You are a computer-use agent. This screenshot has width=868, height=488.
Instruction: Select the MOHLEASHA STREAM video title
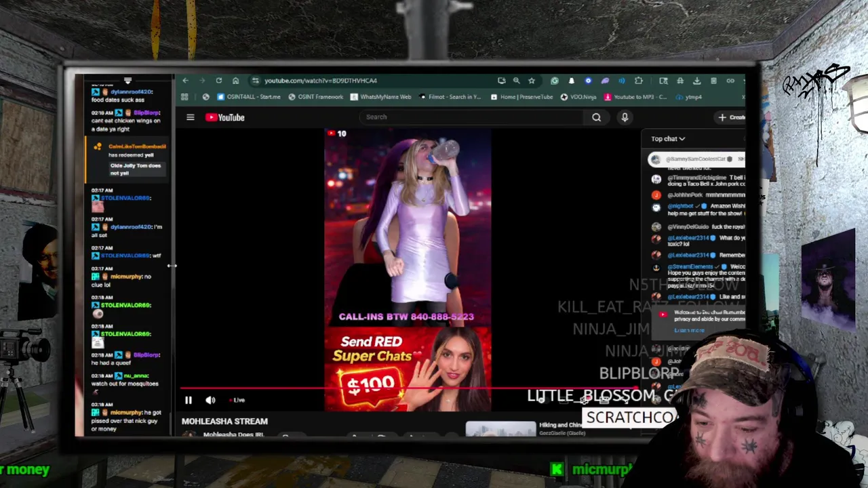click(224, 422)
